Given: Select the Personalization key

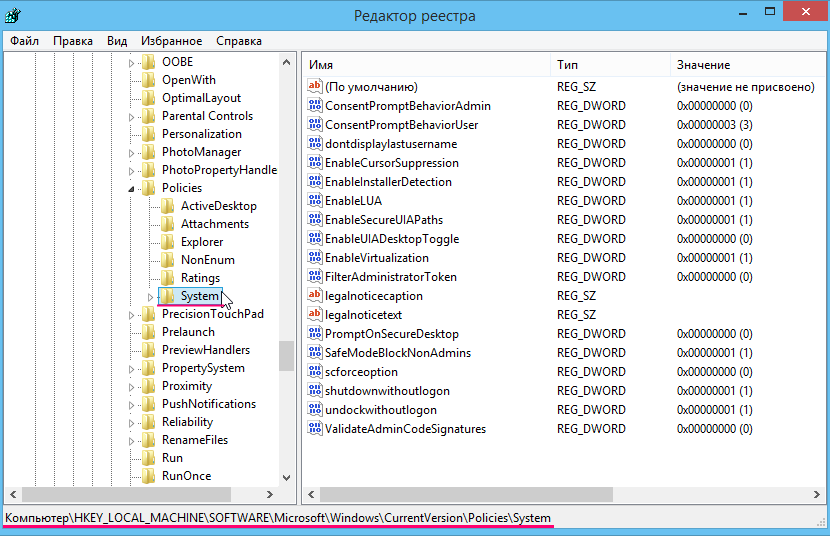Looking at the screenshot, I should (202, 134).
